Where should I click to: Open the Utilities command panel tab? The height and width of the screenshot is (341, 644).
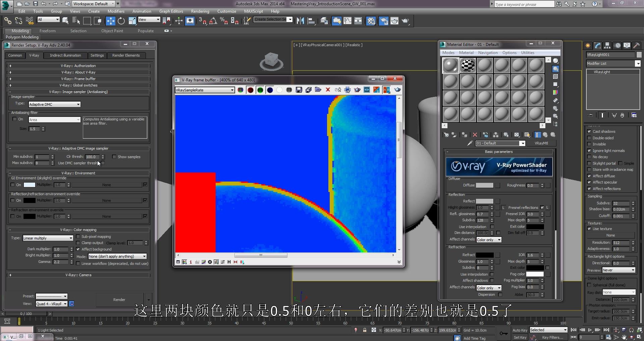pyautogui.click(x=636, y=46)
